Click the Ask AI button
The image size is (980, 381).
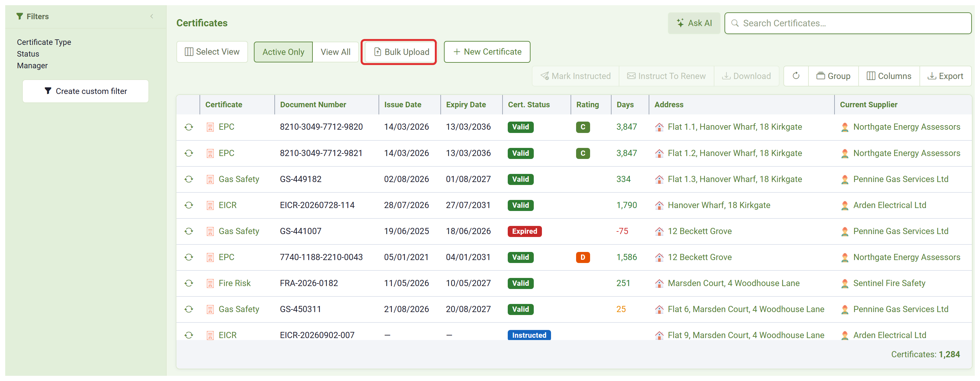tap(694, 23)
